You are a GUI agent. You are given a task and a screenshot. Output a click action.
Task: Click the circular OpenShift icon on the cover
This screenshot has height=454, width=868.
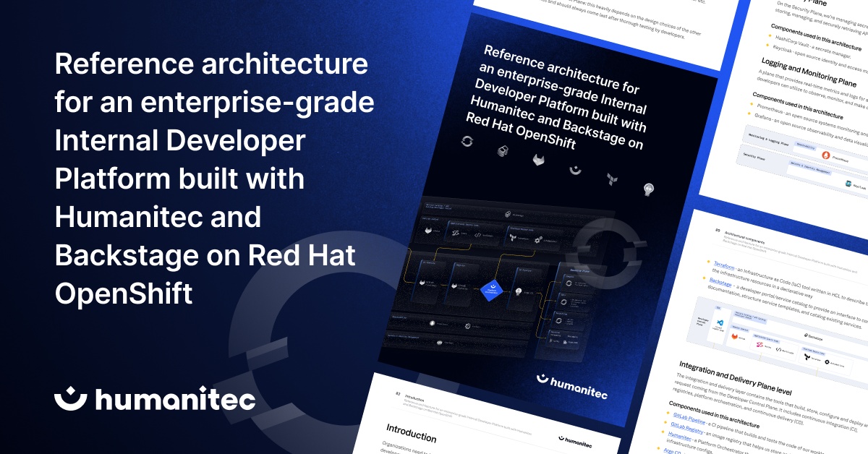(468, 140)
